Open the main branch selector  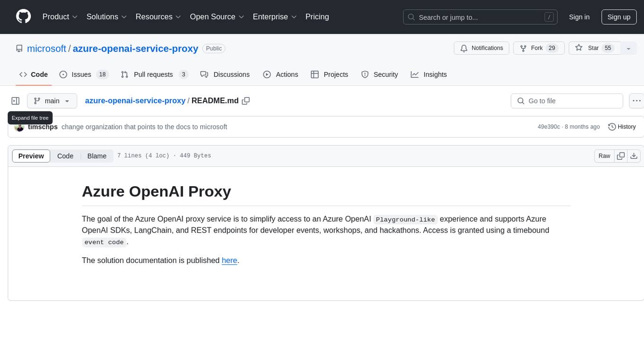(x=52, y=101)
